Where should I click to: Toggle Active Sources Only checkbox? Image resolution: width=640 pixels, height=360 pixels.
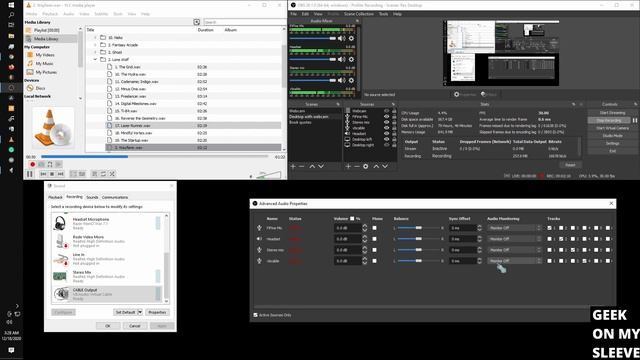tap(256, 315)
